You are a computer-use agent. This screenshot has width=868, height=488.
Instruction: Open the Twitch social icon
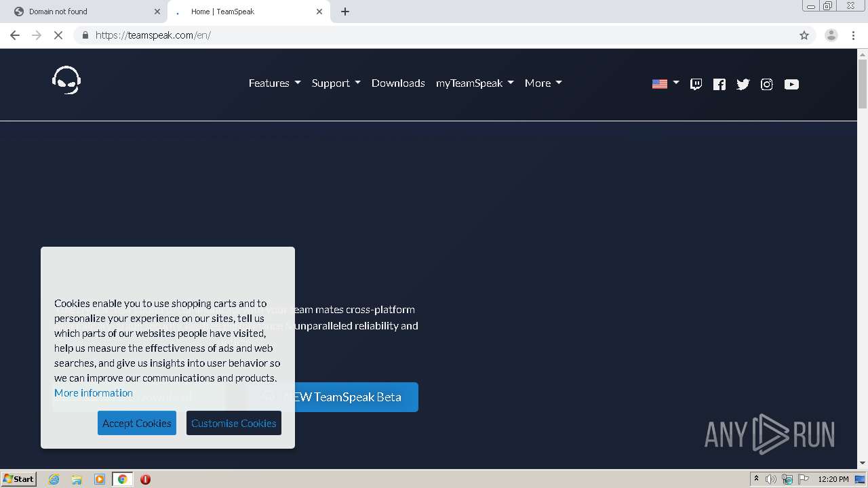coord(696,84)
